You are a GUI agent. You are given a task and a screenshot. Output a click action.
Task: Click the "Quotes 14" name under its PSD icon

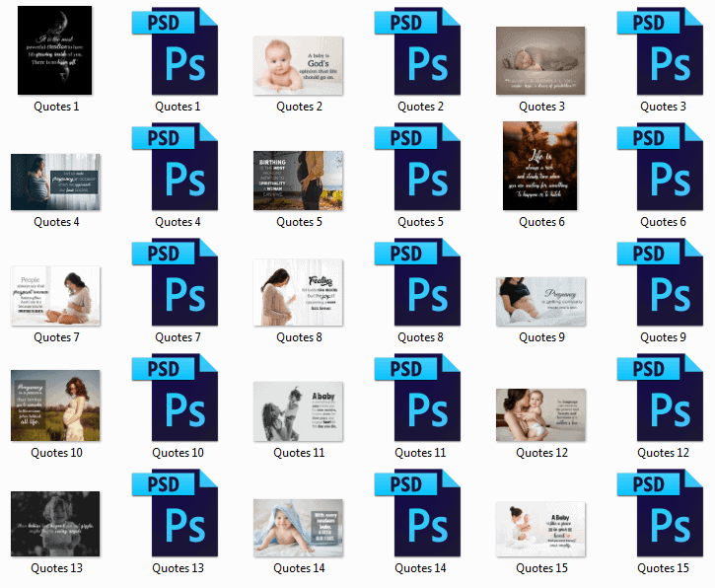click(x=420, y=568)
